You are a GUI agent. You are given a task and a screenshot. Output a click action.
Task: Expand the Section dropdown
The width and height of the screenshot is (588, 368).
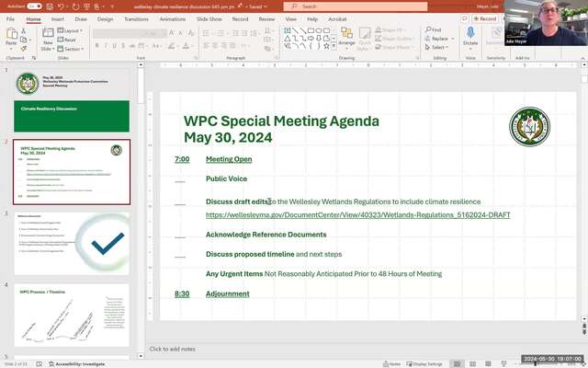pos(73,49)
